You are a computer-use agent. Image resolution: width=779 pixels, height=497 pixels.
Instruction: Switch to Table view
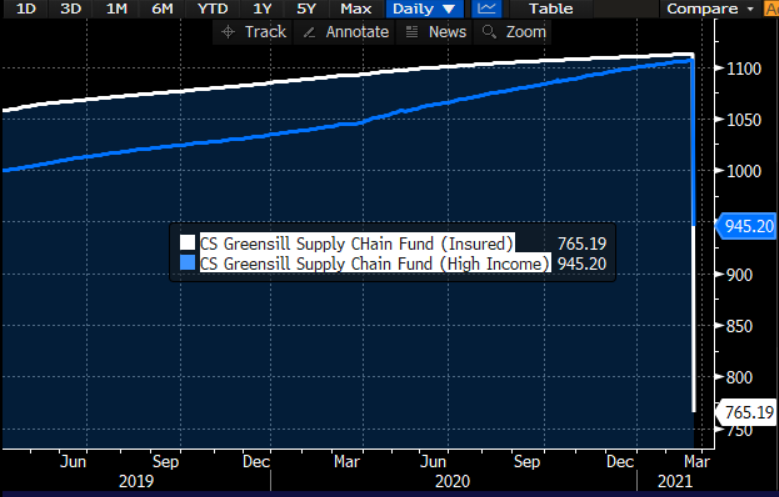click(550, 8)
